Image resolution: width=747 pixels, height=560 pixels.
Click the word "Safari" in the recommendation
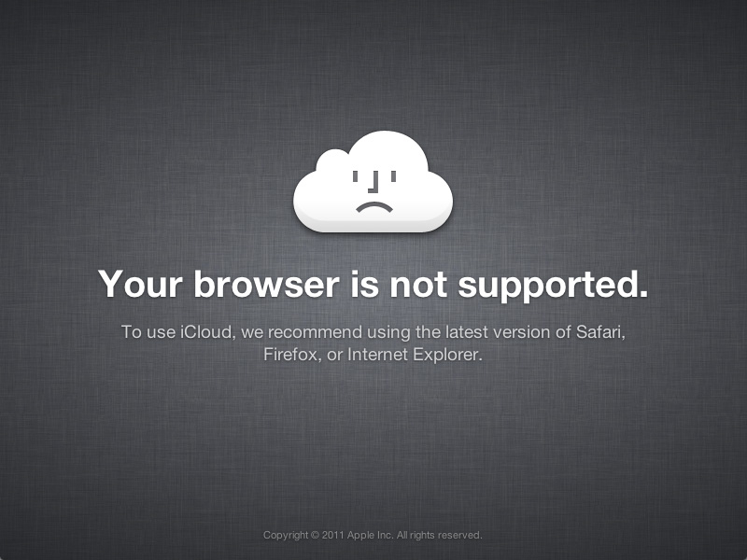[x=600, y=332]
